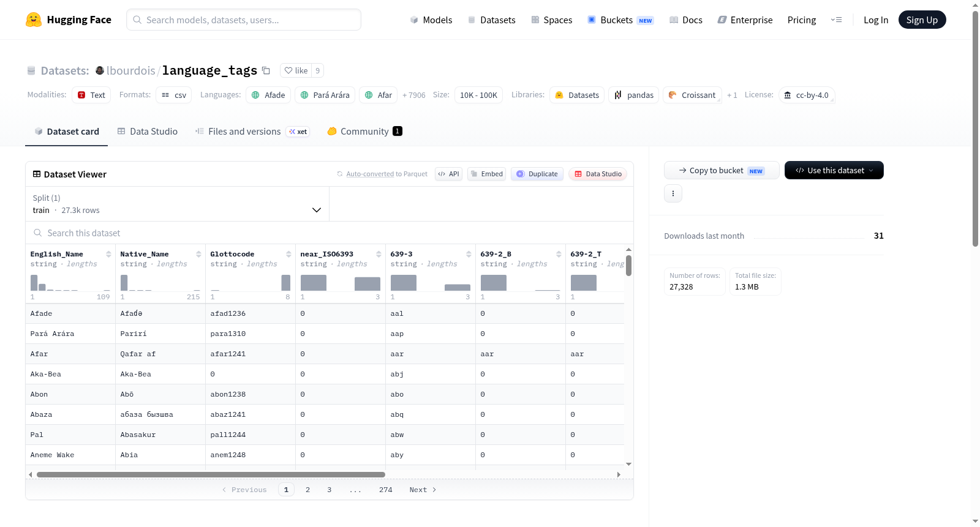Click the like heart button

coord(296,70)
